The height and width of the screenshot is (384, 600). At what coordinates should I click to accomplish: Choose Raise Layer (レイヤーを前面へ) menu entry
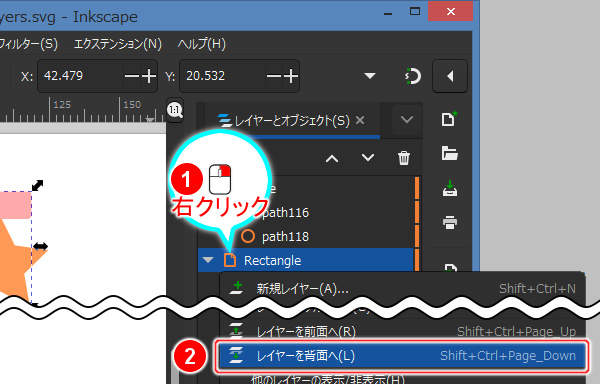click(402, 331)
